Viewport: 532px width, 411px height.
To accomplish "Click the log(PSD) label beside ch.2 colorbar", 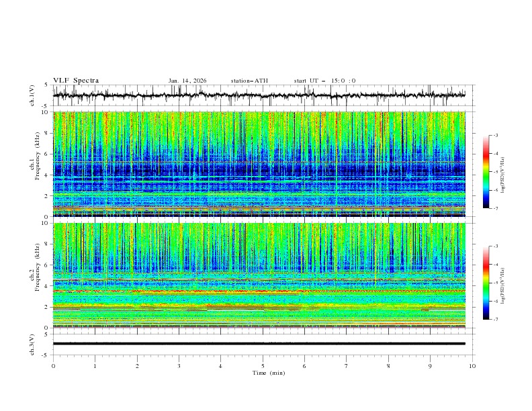I will pyautogui.click(x=503, y=286).
